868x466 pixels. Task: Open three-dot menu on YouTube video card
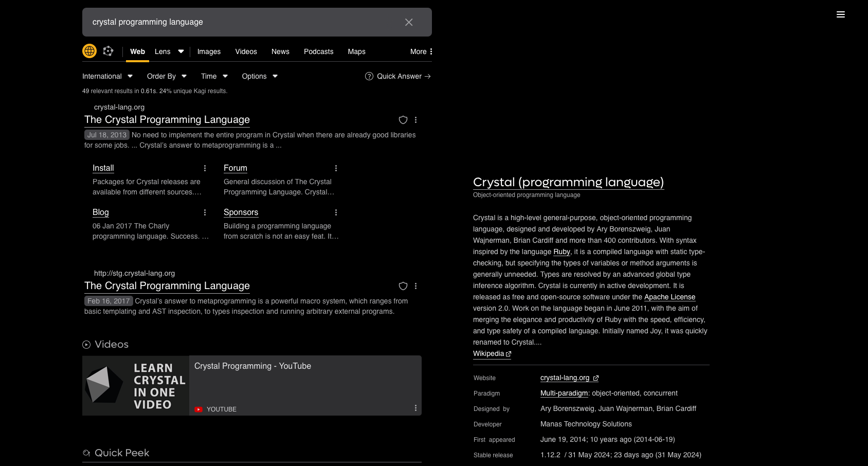[x=415, y=408]
